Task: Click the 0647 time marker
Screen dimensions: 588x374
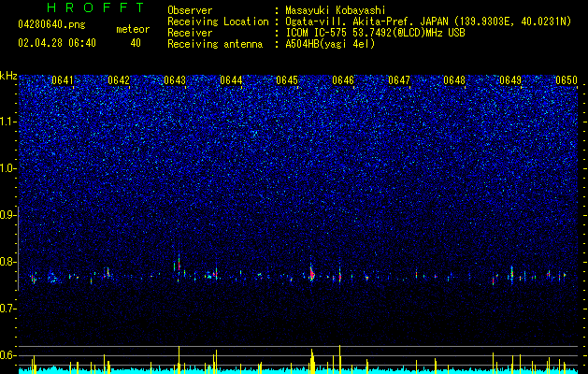Action: tap(399, 80)
